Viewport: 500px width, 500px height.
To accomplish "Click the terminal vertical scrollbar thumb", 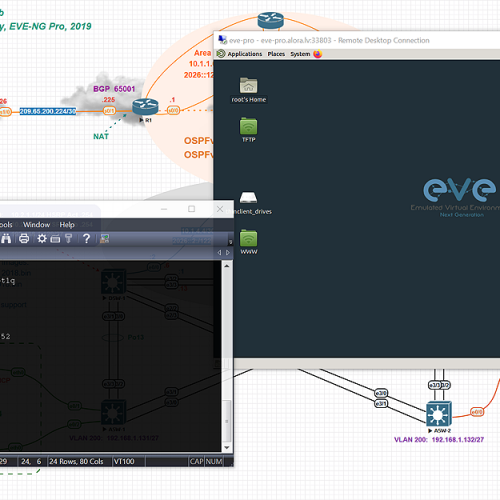I will (227, 421).
